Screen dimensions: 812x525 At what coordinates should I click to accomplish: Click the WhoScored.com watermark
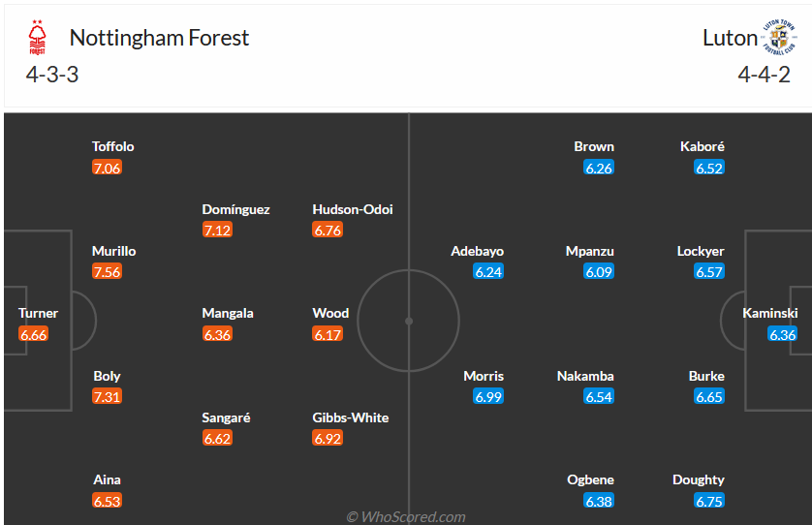(406, 516)
